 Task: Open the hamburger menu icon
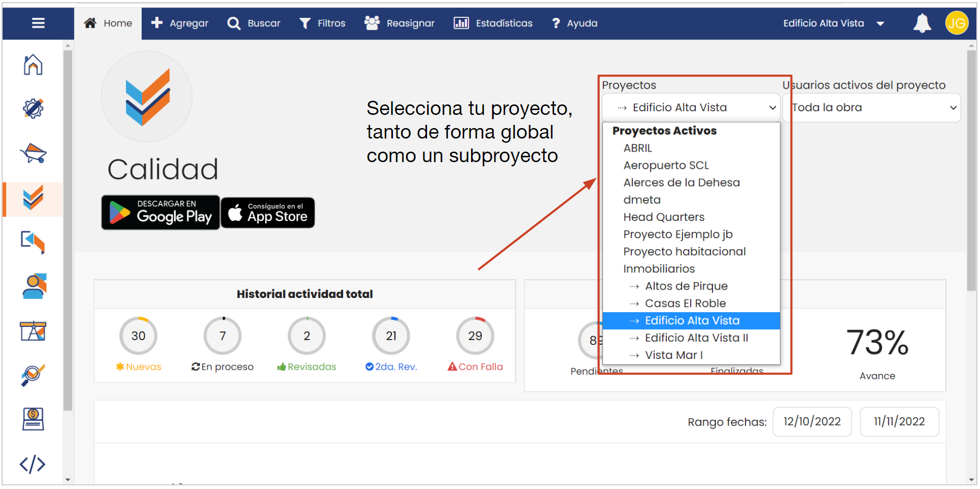click(38, 23)
